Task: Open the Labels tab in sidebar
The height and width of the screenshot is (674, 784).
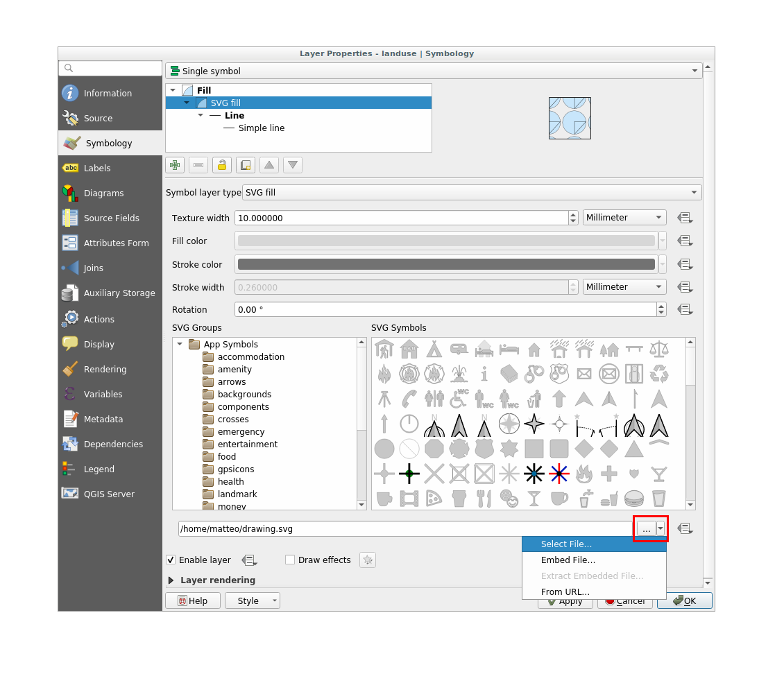Action: click(x=97, y=168)
